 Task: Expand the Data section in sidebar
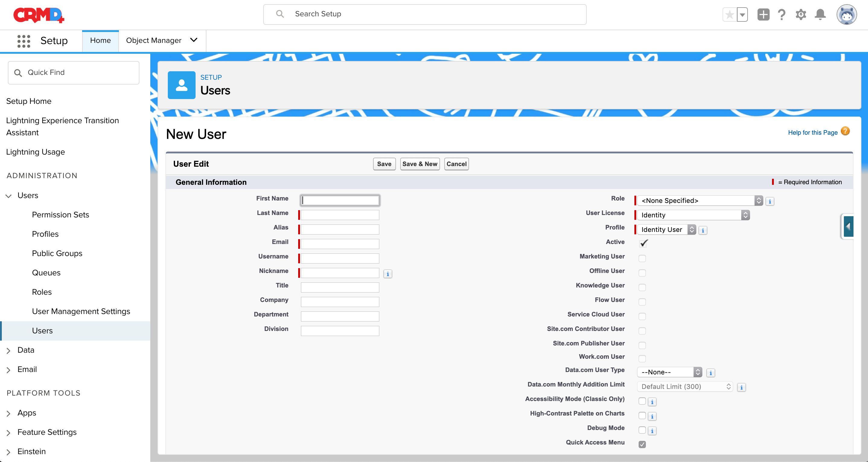9,350
